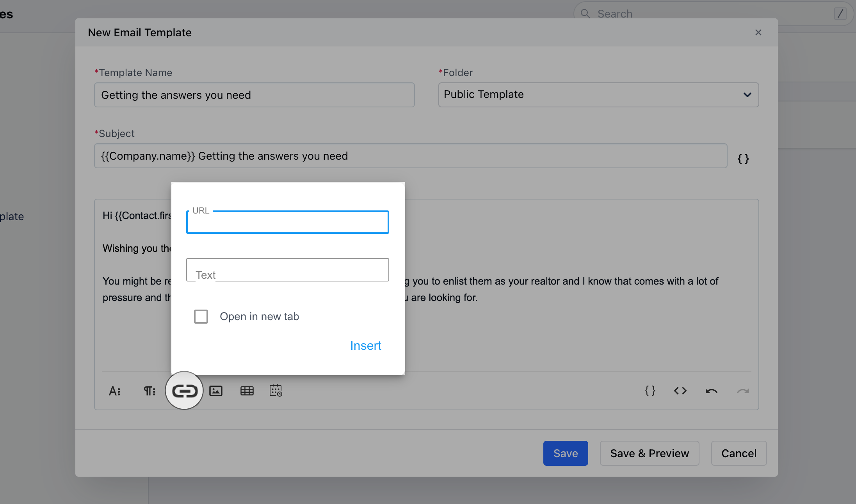Click the calendar meeting link icon
The height and width of the screenshot is (504, 856).
coord(276,391)
